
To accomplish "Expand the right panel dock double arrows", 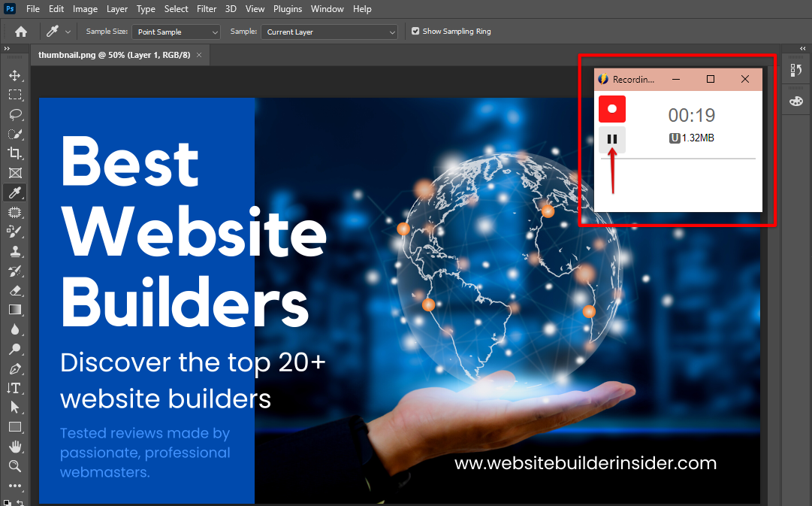I will [x=803, y=48].
